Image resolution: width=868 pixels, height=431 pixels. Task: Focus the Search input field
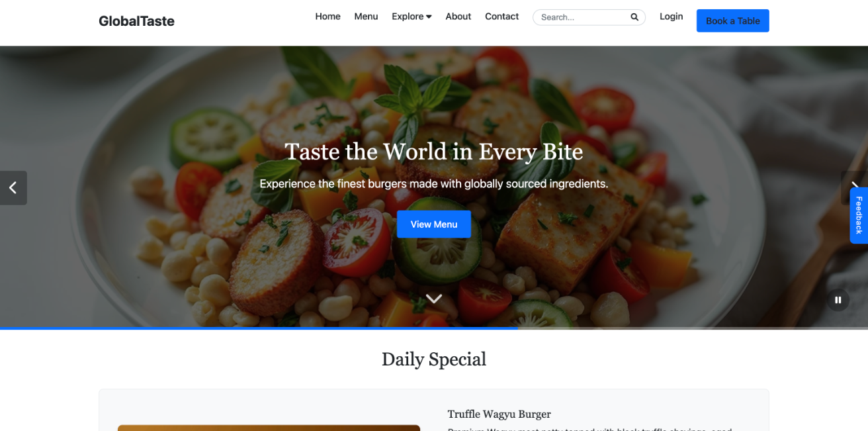pyautogui.click(x=582, y=17)
